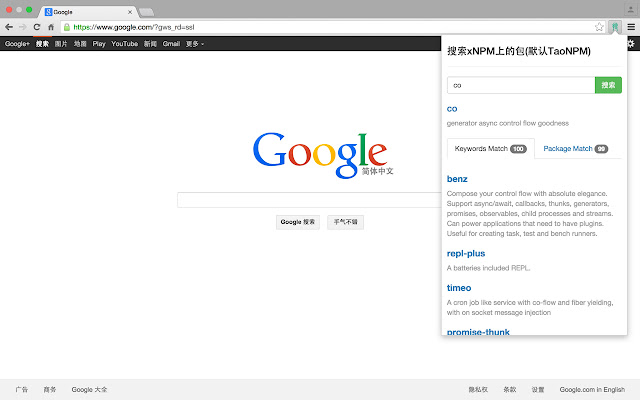Click the xNPM package search field

point(521,85)
